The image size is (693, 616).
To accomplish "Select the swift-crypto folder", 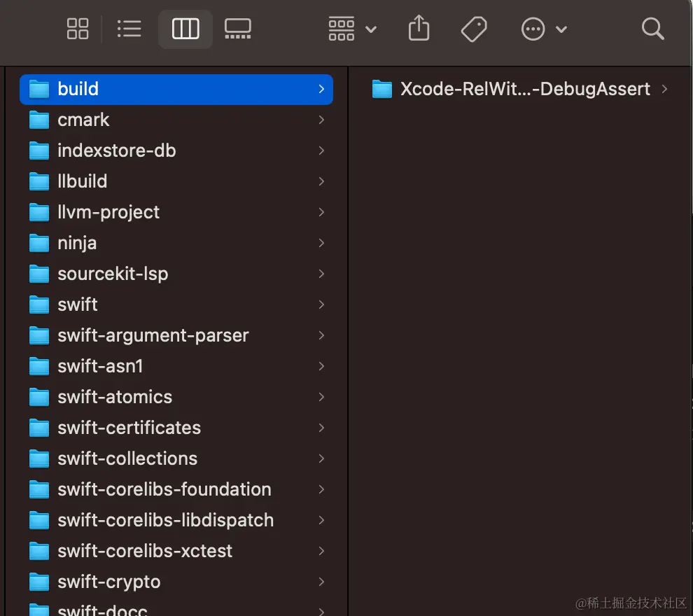I will tap(176, 582).
